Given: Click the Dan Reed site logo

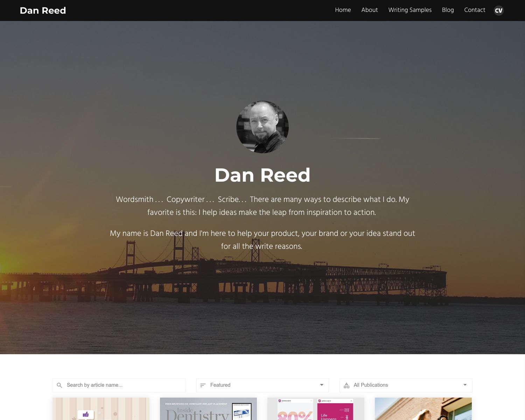Looking at the screenshot, I should click(x=43, y=10).
